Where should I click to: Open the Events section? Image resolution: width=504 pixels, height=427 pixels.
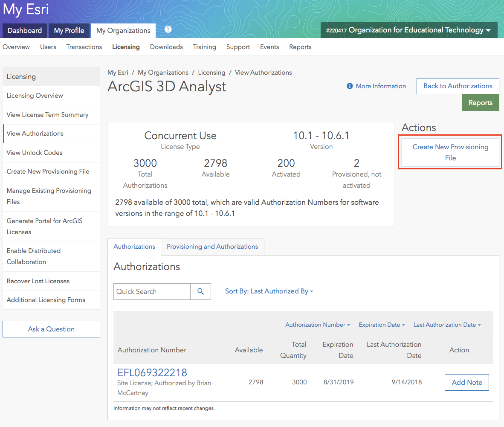tap(269, 47)
